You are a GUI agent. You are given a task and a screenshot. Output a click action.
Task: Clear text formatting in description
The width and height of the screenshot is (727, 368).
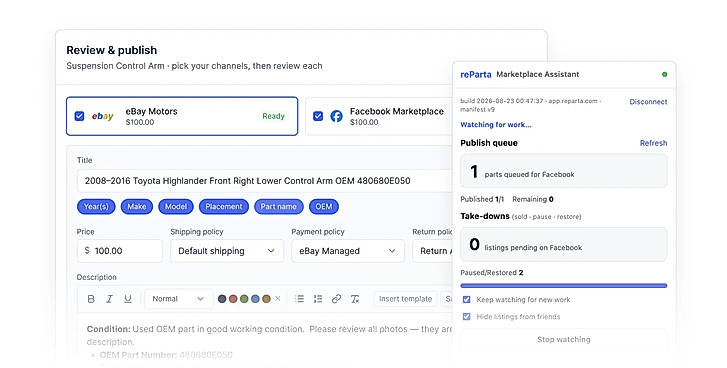[x=355, y=299]
